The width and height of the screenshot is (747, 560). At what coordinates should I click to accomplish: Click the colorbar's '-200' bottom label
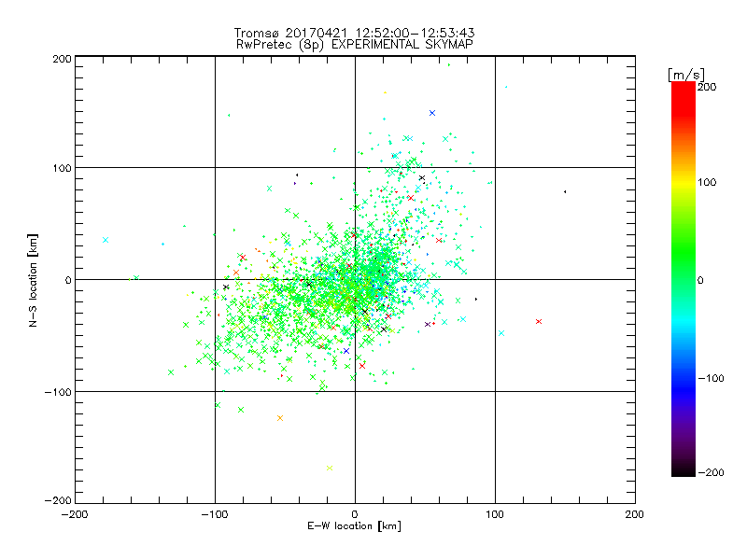[711, 472]
